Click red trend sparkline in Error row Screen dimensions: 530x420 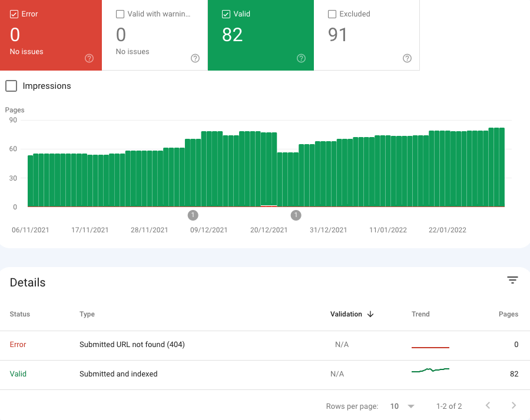click(430, 347)
